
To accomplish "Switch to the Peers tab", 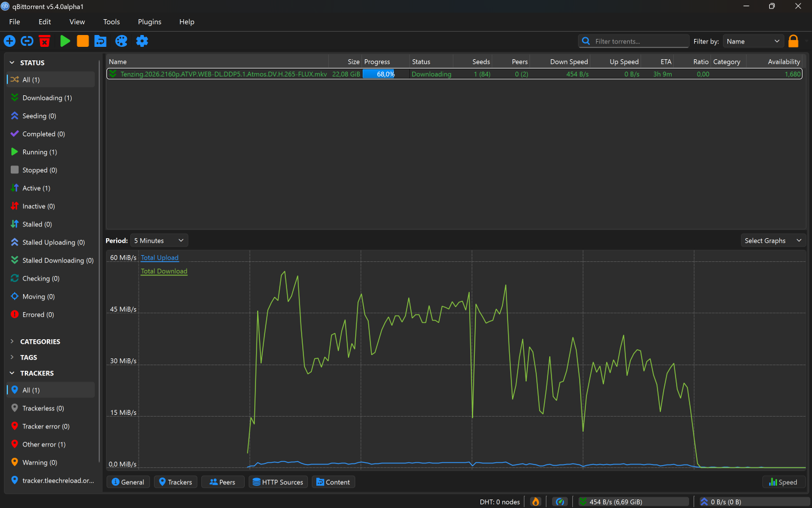I will 223,482.
